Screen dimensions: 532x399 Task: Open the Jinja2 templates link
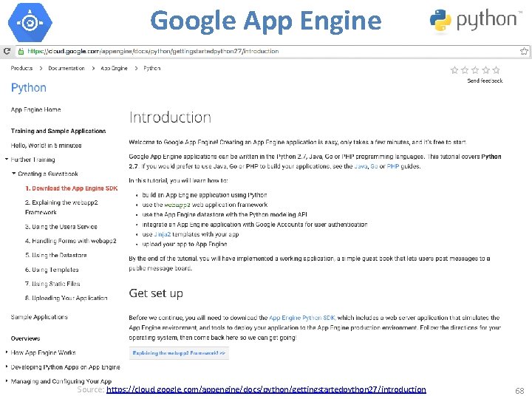(x=162, y=234)
